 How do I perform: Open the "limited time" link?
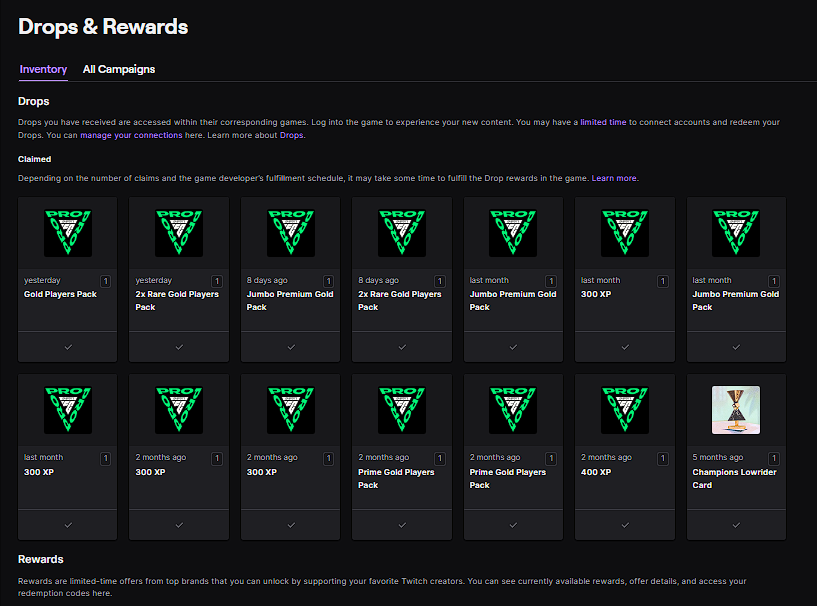click(603, 122)
